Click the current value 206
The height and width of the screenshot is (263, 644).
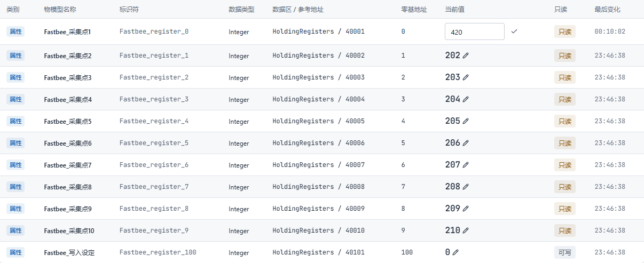click(452, 143)
